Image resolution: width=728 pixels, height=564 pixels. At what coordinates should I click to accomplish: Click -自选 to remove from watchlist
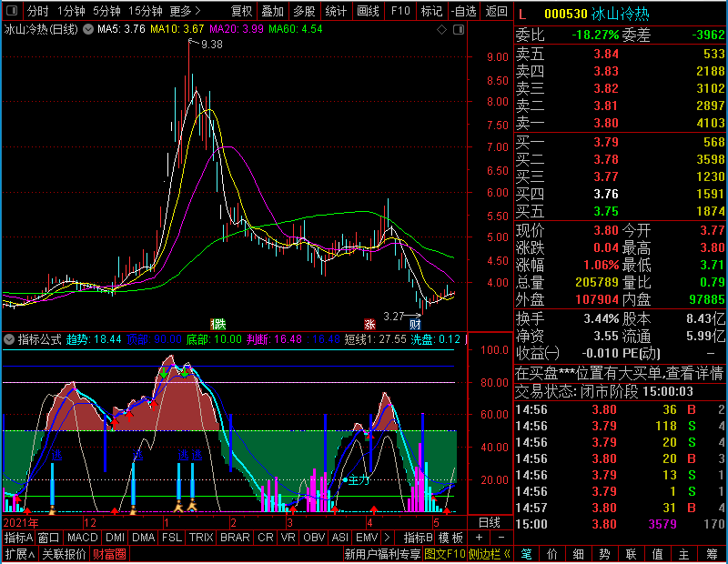(x=463, y=11)
